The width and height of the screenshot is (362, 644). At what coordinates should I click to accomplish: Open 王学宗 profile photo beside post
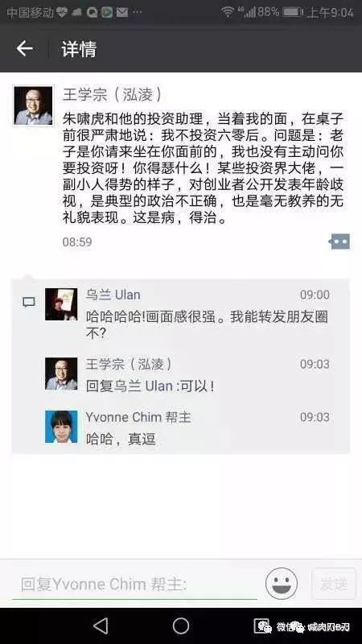pos(33,105)
